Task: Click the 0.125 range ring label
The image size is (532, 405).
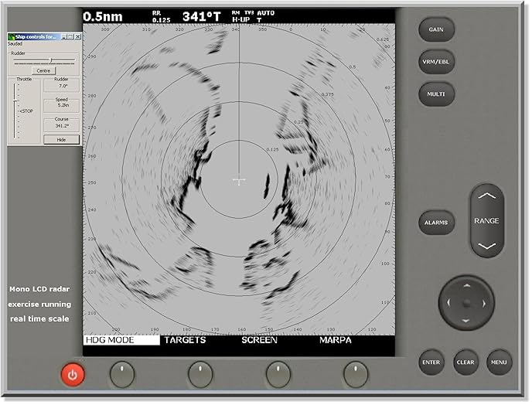Action: tap(272, 150)
